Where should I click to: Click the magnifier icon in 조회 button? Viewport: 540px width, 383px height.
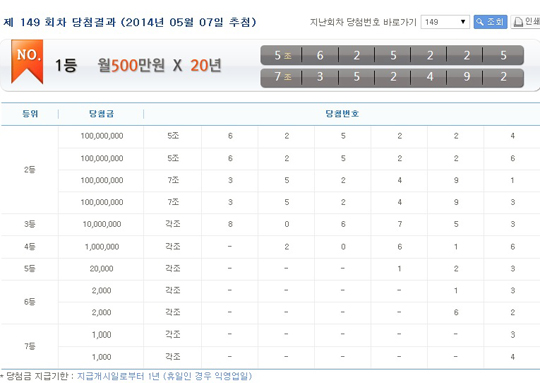480,22
